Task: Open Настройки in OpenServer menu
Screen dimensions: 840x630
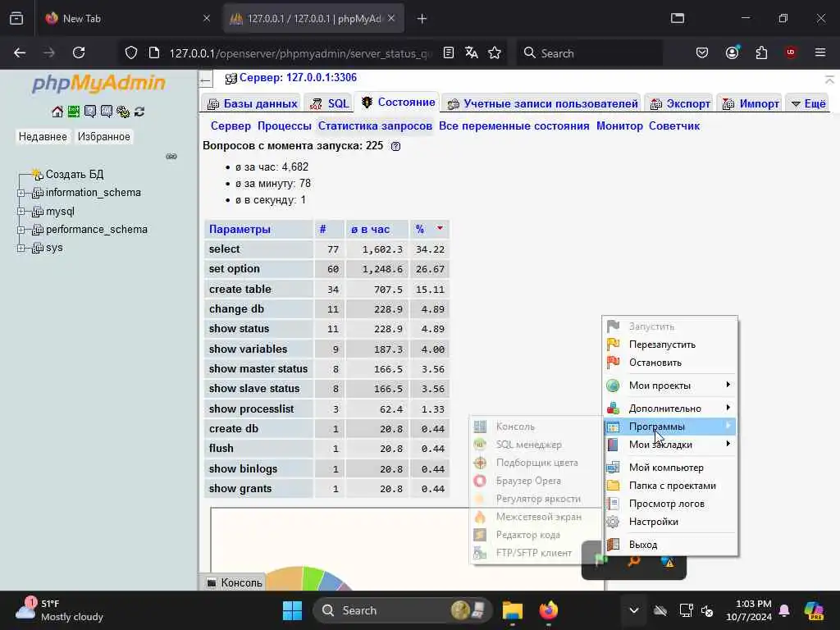Action: tap(670, 522)
